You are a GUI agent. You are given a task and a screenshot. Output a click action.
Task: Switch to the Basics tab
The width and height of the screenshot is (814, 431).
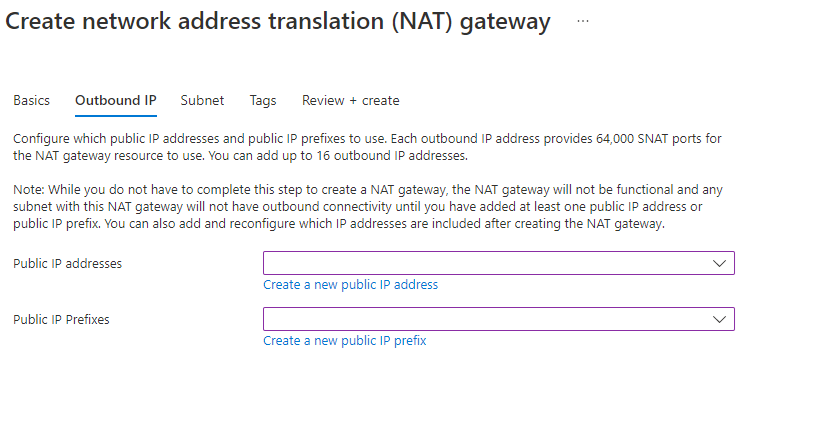point(31,100)
